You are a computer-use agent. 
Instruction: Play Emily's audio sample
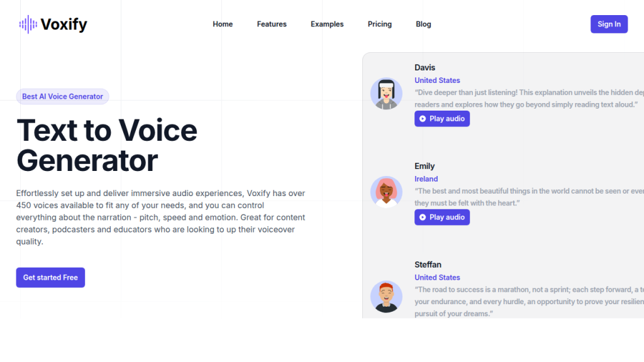[x=442, y=217]
